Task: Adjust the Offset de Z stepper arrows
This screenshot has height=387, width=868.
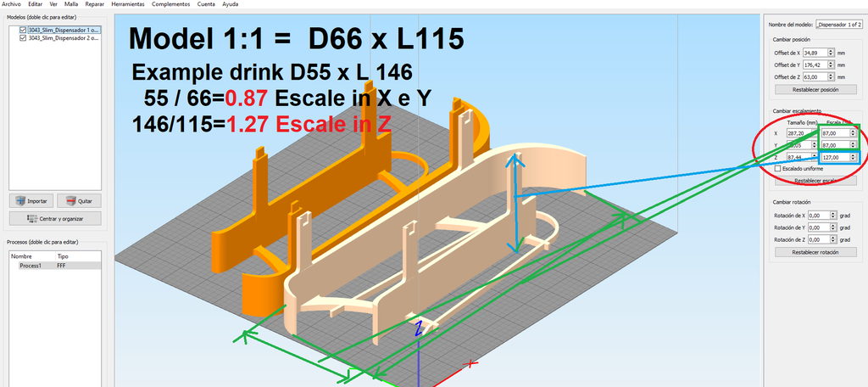Action: (831, 77)
